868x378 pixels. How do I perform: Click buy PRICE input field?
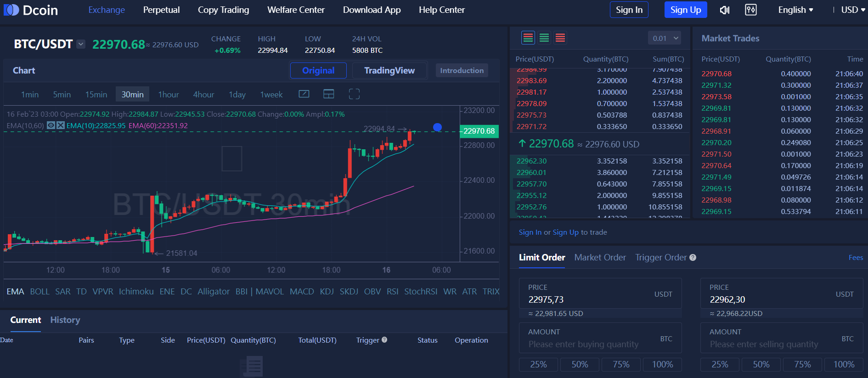tap(600, 293)
